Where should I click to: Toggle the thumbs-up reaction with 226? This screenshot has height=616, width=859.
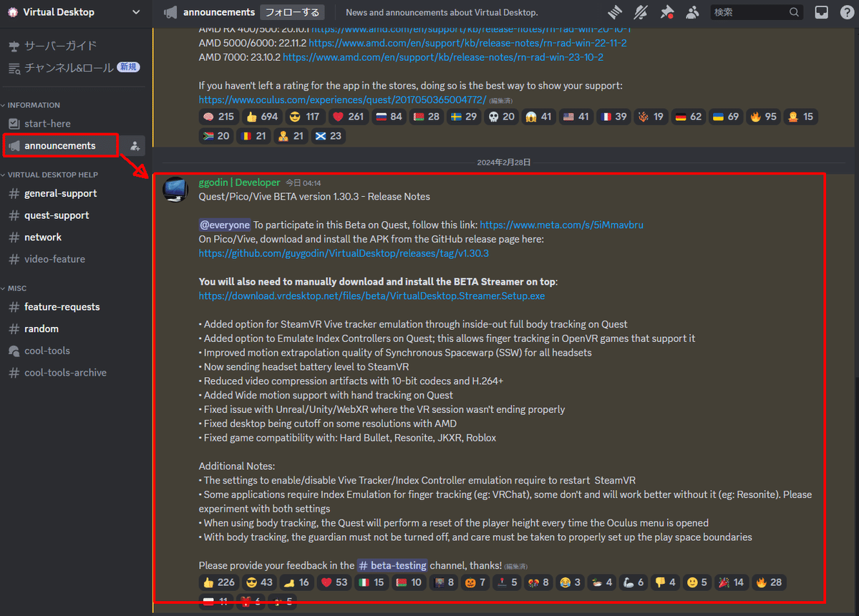coord(218,582)
